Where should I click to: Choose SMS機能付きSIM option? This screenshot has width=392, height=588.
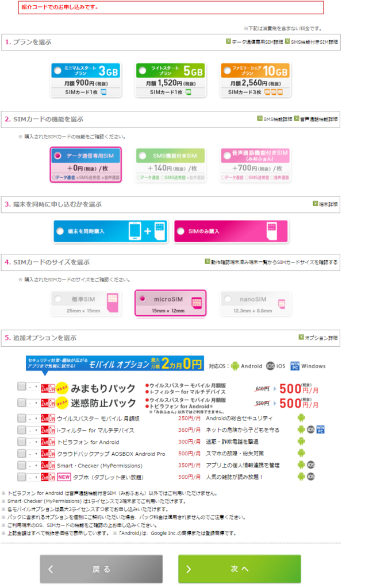[x=171, y=165]
